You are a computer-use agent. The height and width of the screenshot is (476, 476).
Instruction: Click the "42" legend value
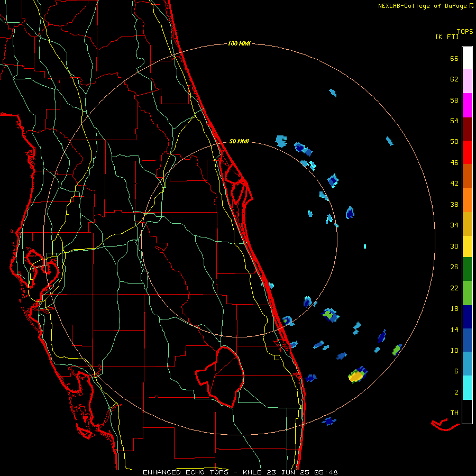coord(454,183)
